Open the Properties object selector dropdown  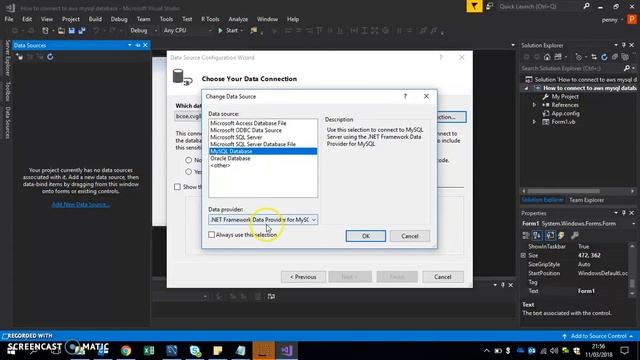pyautogui.click(x=633, y=224)
